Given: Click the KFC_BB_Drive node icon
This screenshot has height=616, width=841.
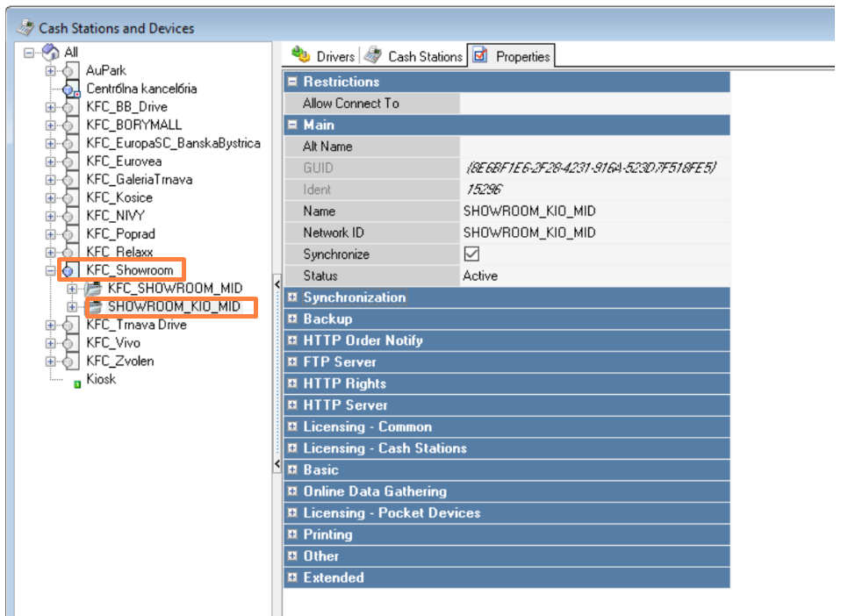Looking at the screenshot, I should [68, 107].
